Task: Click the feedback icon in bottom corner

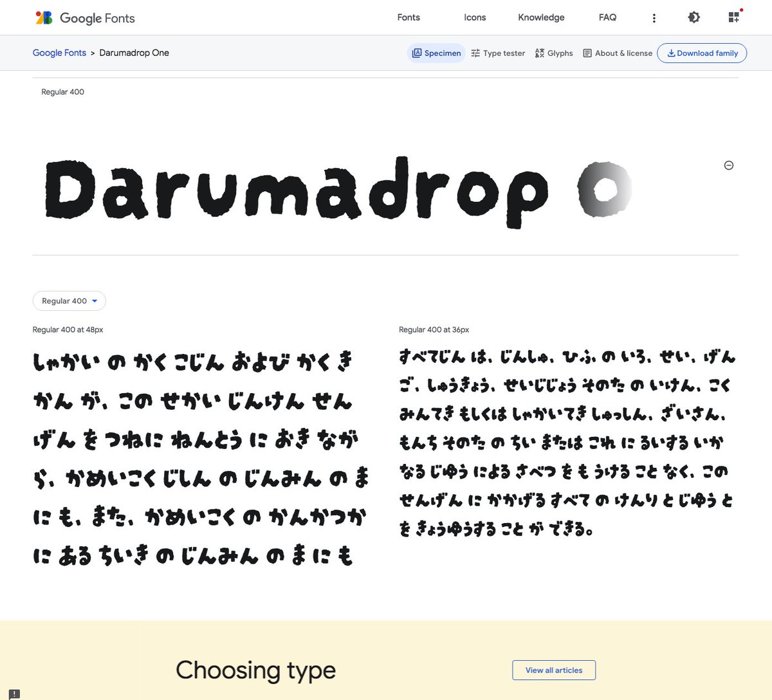Action: point(14,694)
